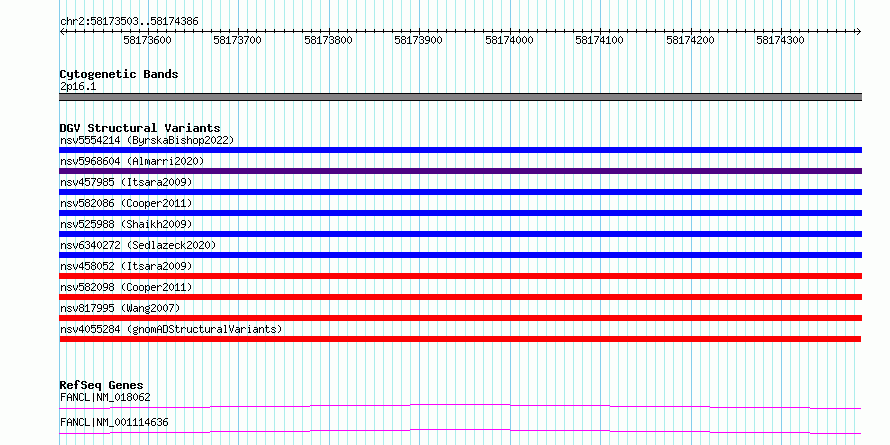Click ruler position 58173800

coord(328,41)
